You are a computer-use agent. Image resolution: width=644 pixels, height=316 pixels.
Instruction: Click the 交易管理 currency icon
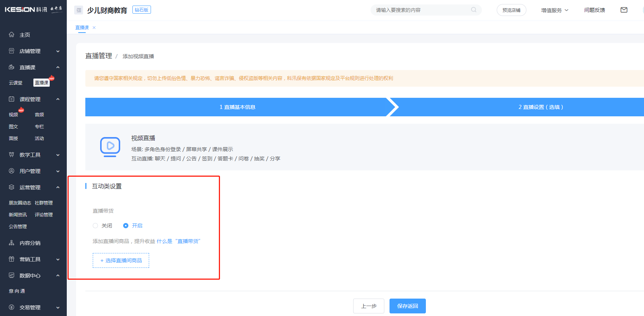[11, 307]
